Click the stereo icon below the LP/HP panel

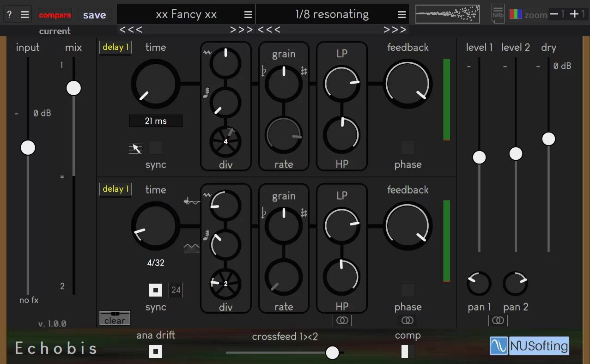pos(342,320)
